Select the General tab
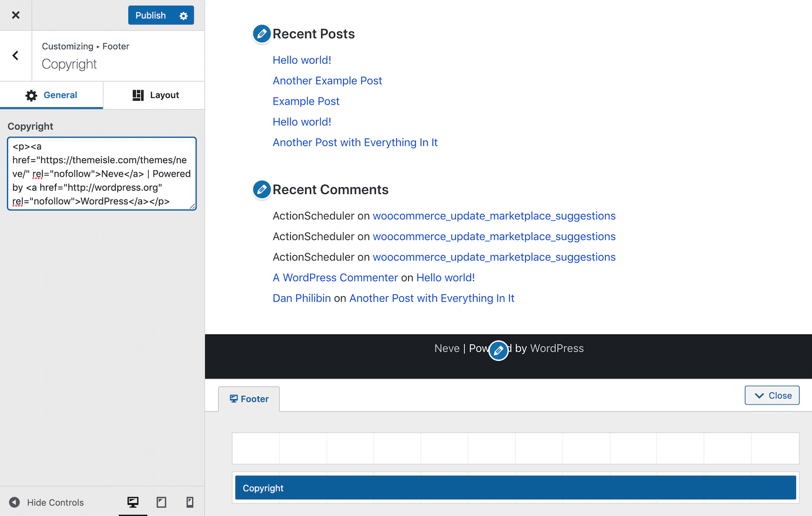812x516 pixels. (x=51, y=95)
